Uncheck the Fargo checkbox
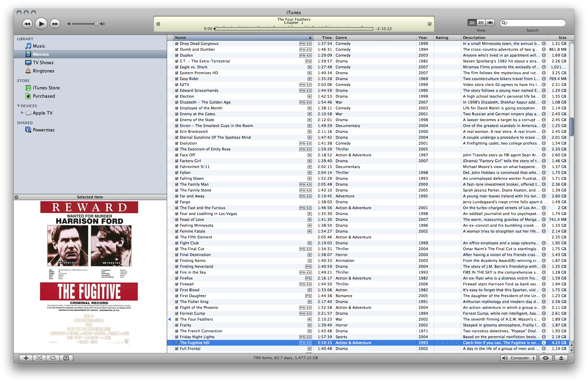 (177, 202)
